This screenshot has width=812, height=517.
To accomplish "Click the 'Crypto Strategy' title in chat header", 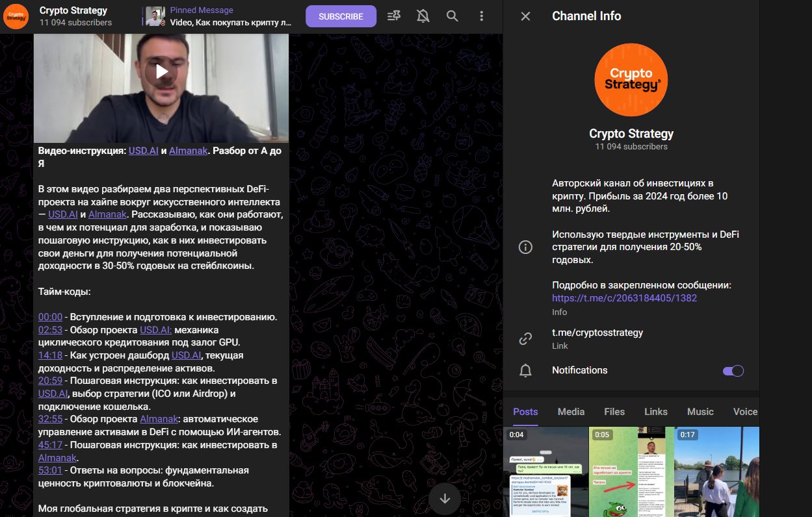I will (73, 10).
